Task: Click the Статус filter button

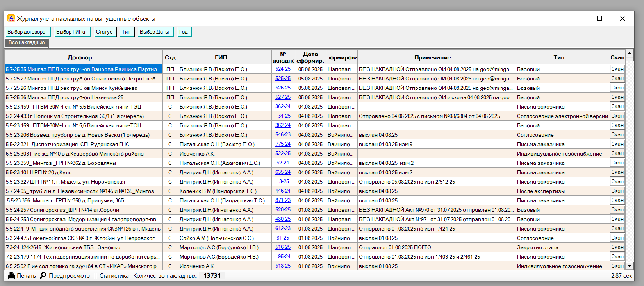Action: 104,32
